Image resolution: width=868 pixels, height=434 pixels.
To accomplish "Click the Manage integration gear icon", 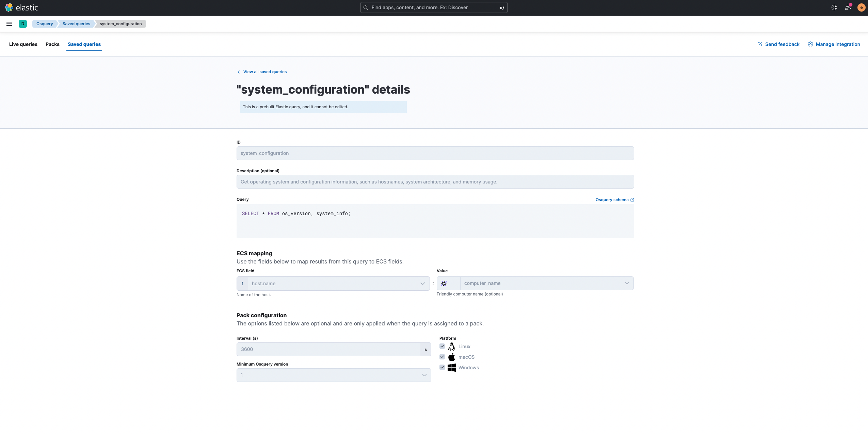I will pyautogui.click(x=810, y=44).
